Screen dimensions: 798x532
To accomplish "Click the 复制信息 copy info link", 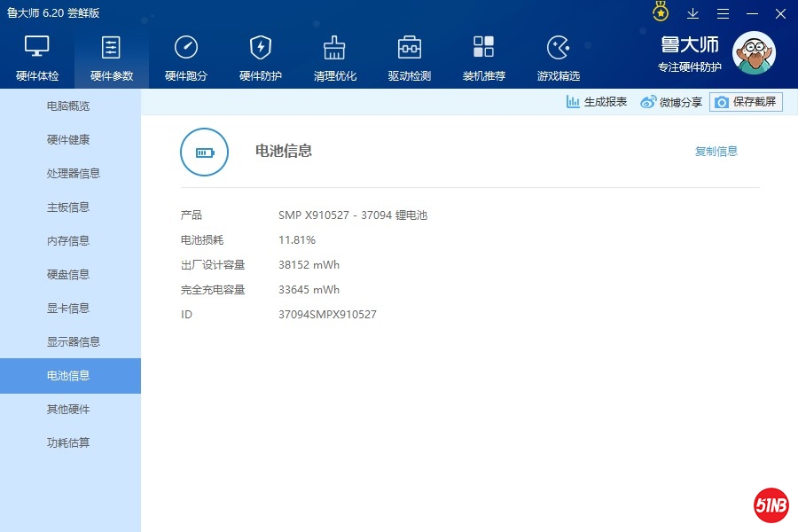I will (x=716, y=152).
